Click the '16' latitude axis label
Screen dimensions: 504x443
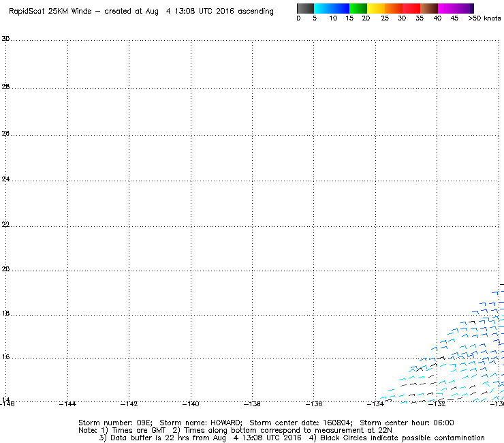(x=5, y=356)
